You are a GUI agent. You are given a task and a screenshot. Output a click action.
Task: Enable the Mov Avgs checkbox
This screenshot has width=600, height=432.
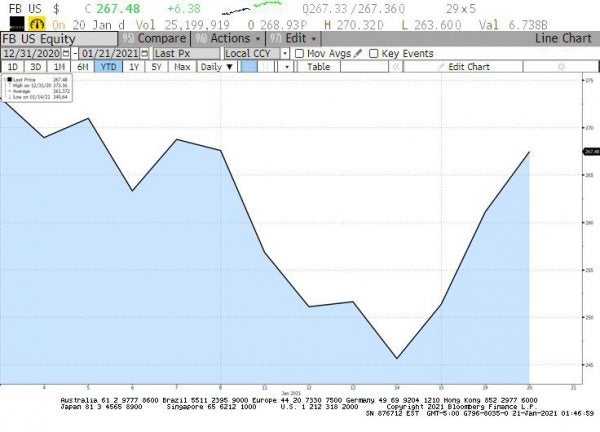click(x=300, y=53)
